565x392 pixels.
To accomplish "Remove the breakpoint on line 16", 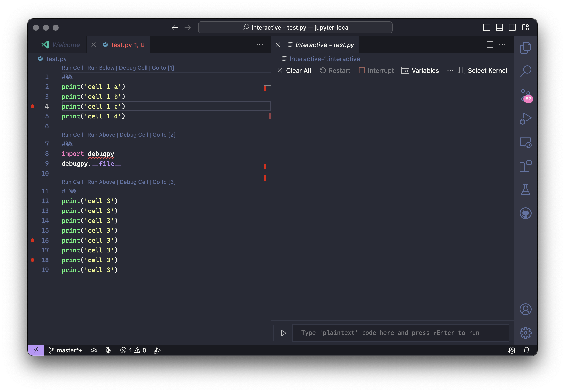I will (x=33, y=240).
